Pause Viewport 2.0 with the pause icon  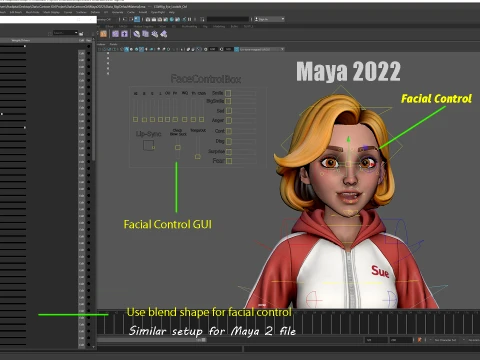[x=190, y=19]
